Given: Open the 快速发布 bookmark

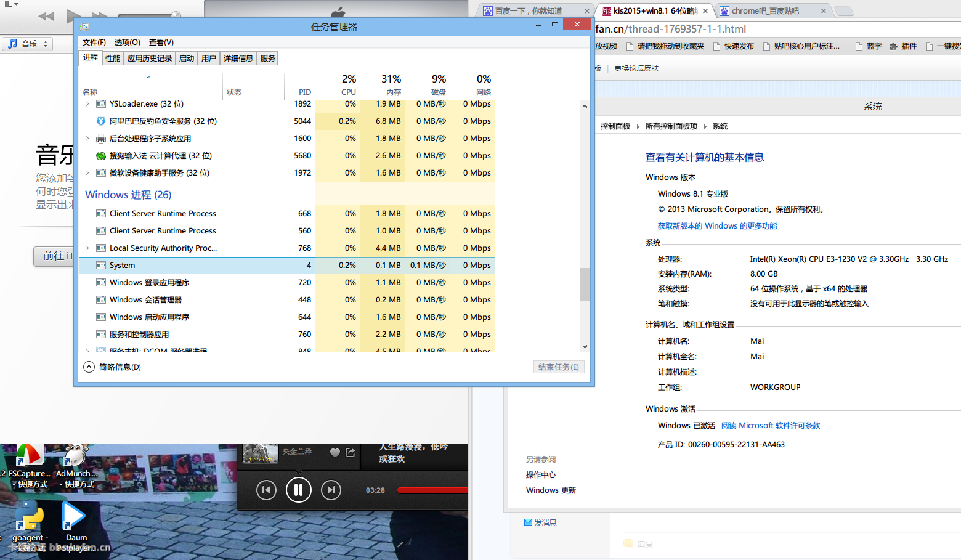Looking at the screenshot, I should (x=733, y=46).
